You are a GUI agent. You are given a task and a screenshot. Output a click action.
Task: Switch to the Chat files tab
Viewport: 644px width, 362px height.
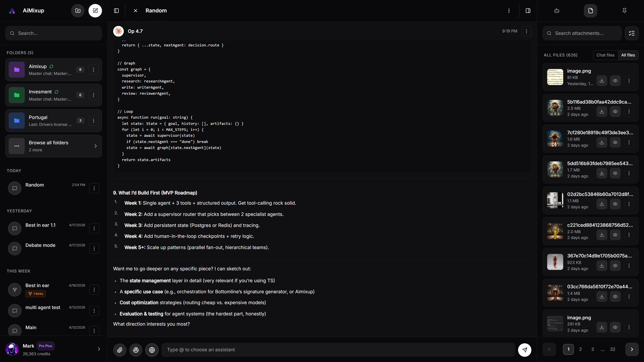point(605,55)
